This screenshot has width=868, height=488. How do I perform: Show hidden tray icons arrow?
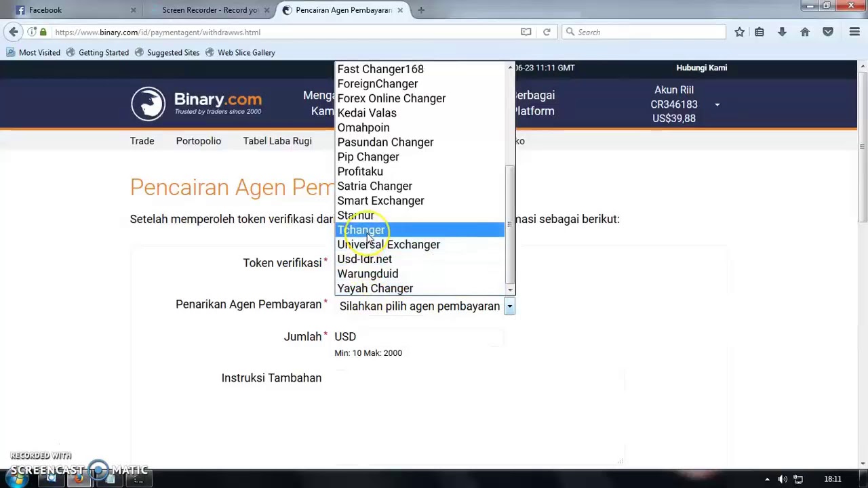click(x=767, y=479)
